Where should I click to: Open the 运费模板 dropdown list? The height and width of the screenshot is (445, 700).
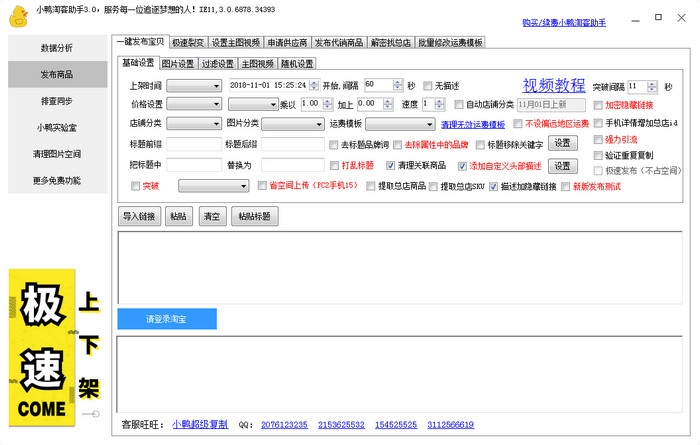400,125
